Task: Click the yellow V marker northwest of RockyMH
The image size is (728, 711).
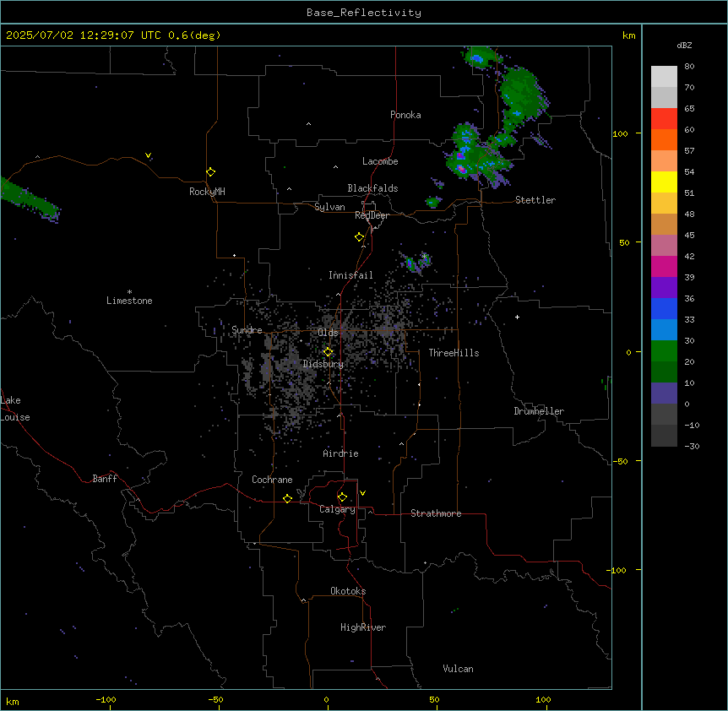Action: tap(148, 155)
